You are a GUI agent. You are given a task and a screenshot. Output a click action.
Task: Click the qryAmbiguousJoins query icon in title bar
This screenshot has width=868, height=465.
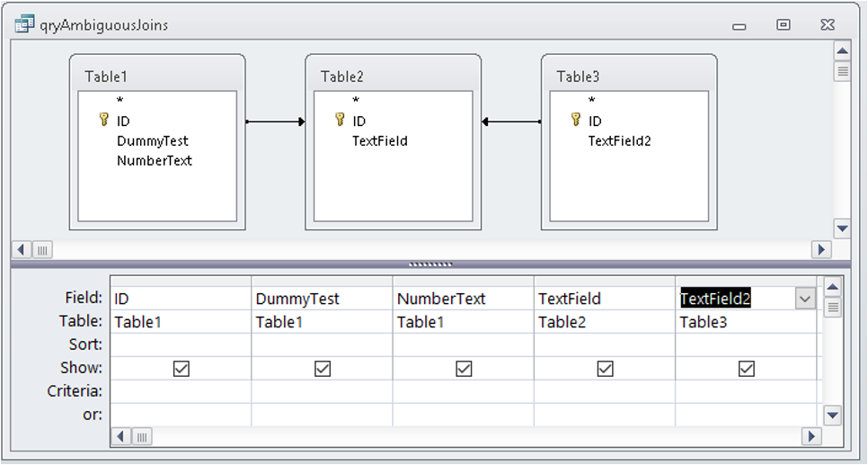[24, 24]
